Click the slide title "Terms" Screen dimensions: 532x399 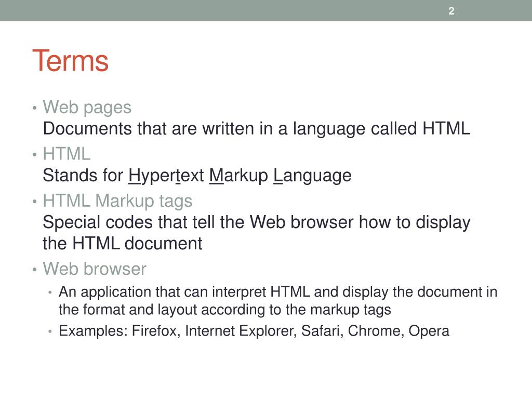[x=71, y=61]
